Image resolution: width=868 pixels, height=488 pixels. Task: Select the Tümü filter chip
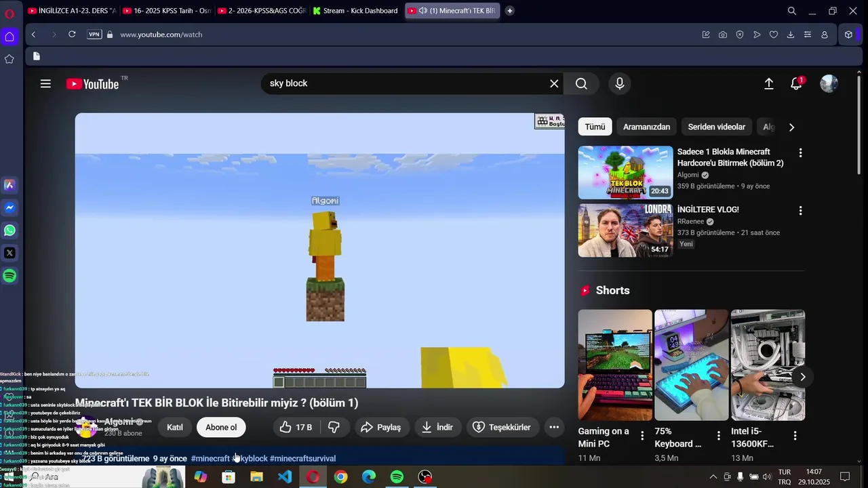[x=595, y=127]
